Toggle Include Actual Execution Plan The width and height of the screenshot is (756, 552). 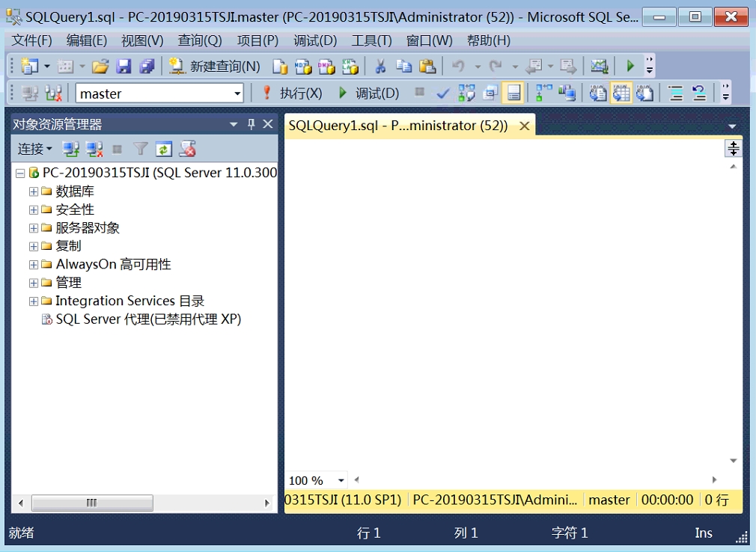point(545,93)
